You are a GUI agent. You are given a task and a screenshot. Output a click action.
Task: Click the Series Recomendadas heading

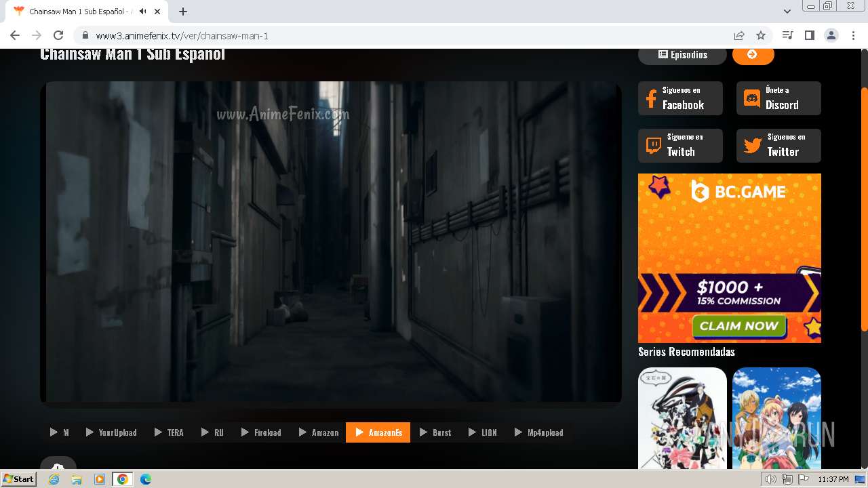686,352
